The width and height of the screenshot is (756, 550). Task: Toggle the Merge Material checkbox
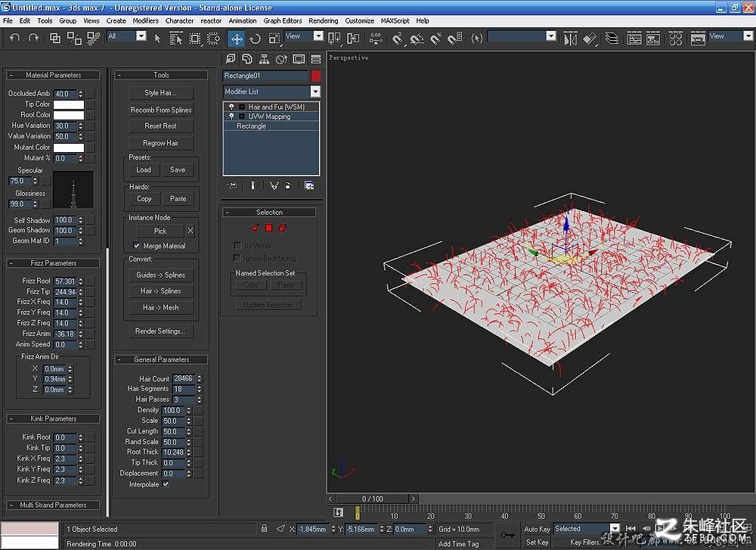coord(136,246)
